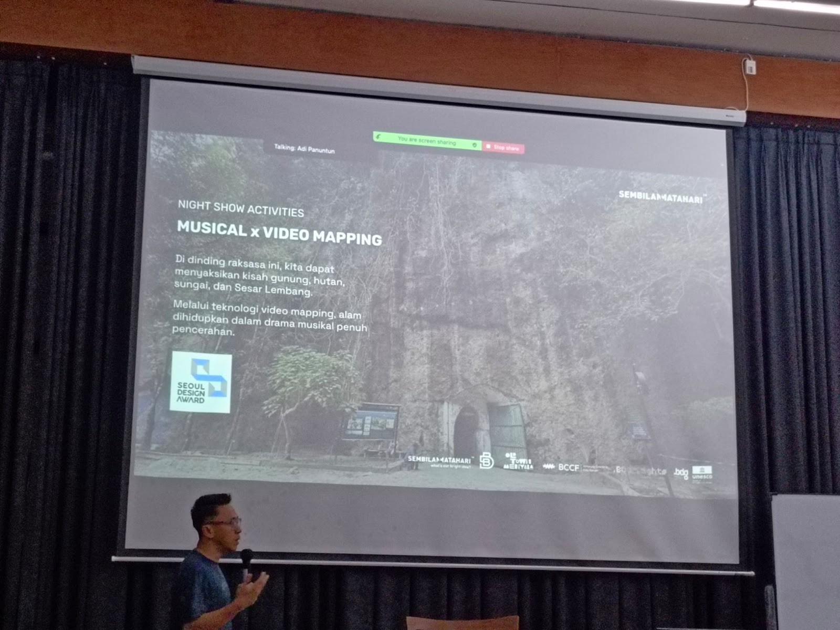Click the "Talking: Adi Panuntun" label

[x=304, y=149]
